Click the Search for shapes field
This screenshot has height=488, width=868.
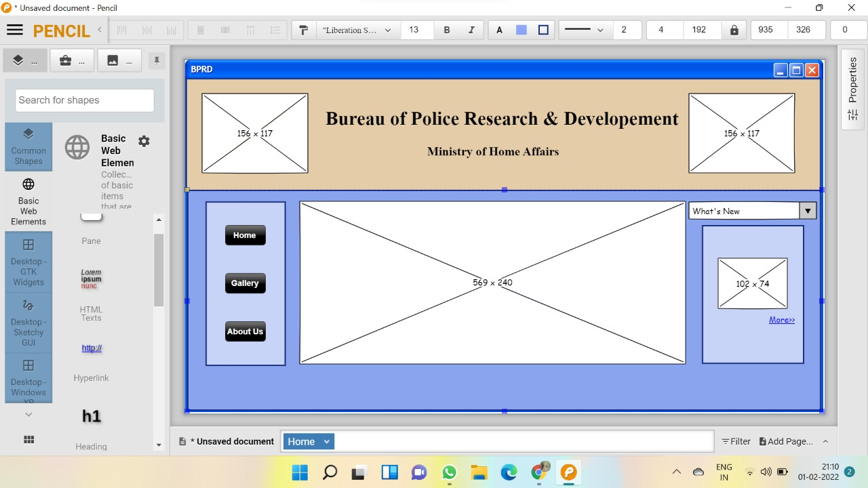click(x=85, y=100)
